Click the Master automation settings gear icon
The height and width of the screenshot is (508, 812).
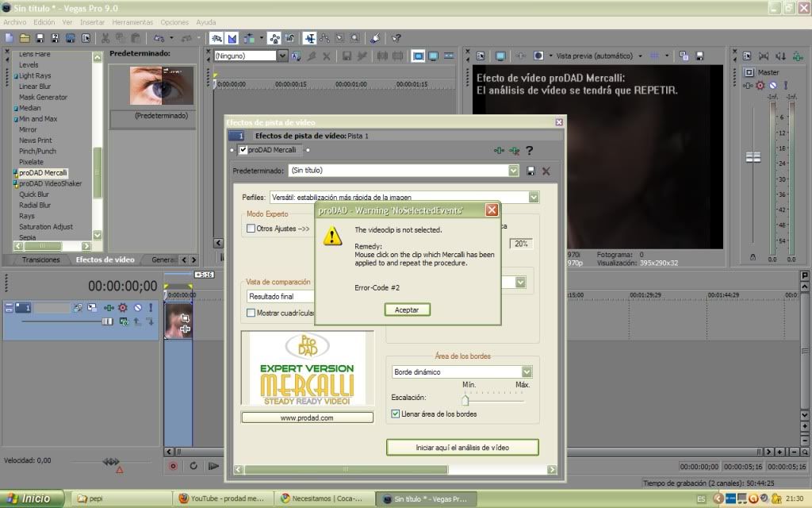pyautogui.click(x=760, y=86)
